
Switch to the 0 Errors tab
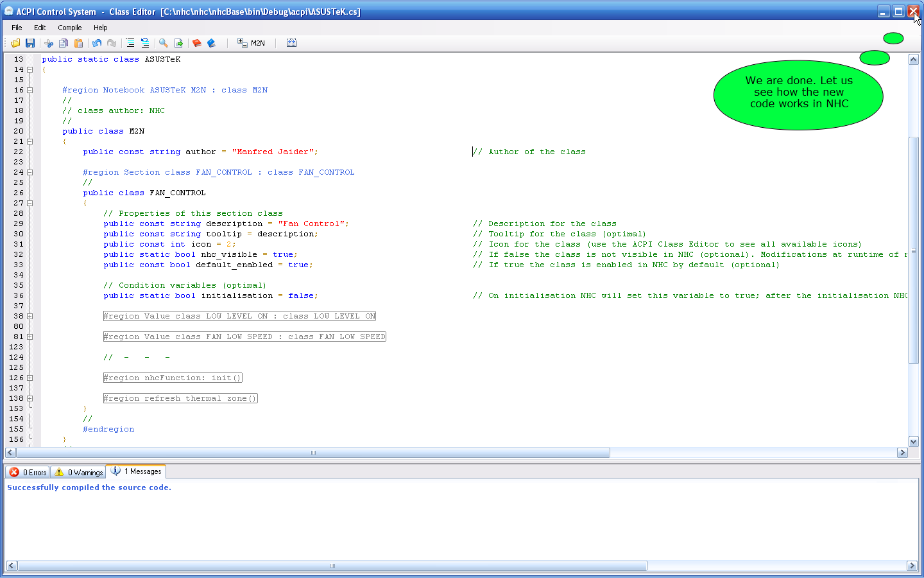click(28, 472)
